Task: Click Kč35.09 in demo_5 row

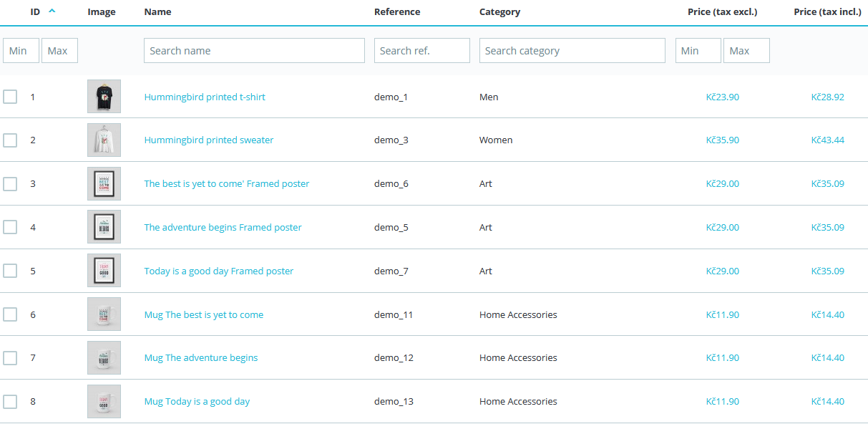Action: click(x=828, y=227)
